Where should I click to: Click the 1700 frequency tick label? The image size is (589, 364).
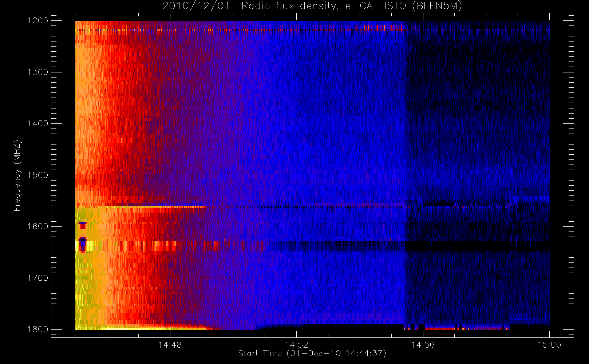[x=38, y=278]
